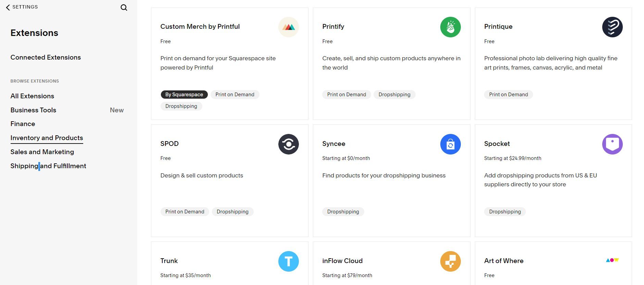Select the Finance category
644x285 pixels.
tap(23, 124)
